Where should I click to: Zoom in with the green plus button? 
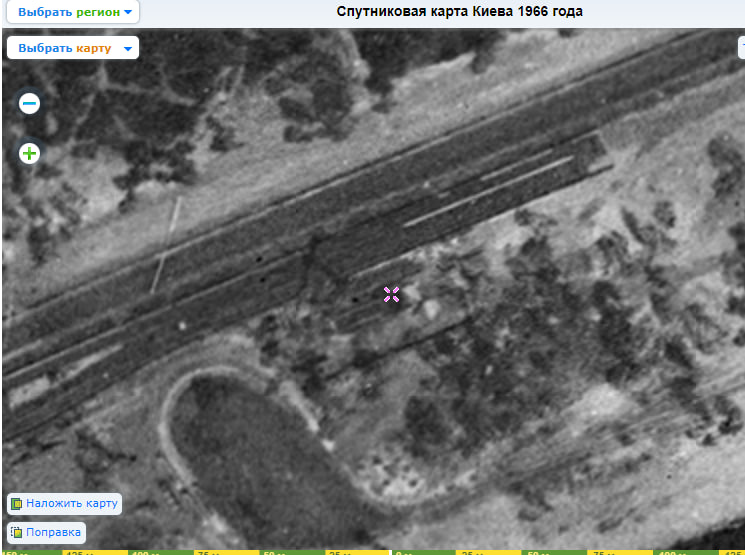click(x=30, y=153)
